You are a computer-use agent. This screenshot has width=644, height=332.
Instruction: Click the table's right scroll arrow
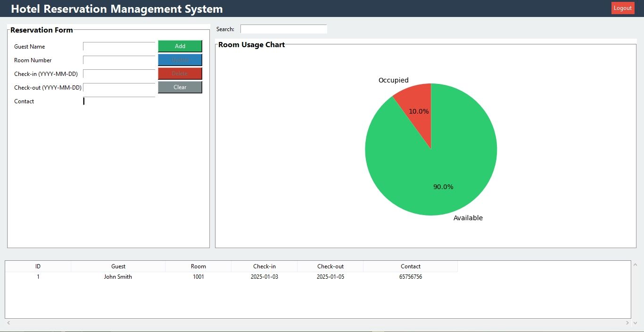coord(627,323)
